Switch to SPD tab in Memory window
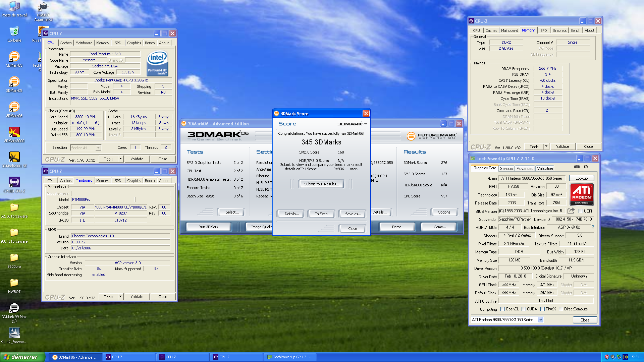 (x=543, y=31)
